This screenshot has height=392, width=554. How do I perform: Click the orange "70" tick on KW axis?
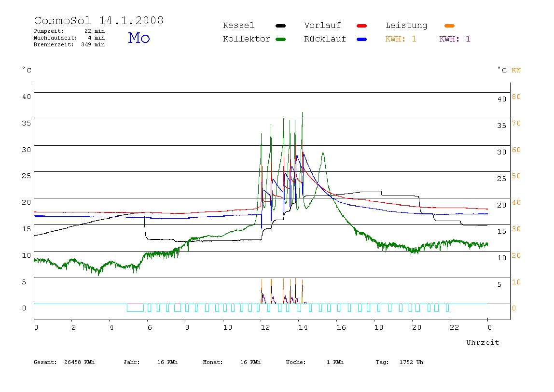pos(516,123)
